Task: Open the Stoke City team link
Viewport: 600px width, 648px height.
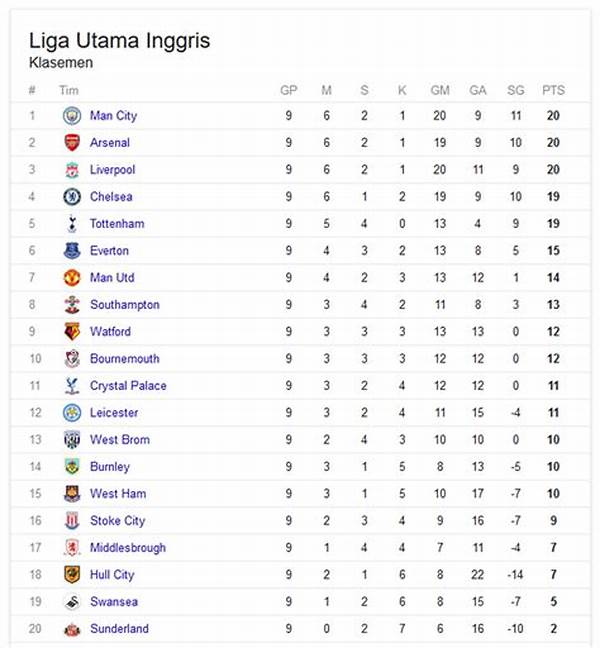Action: pos(117,521)
